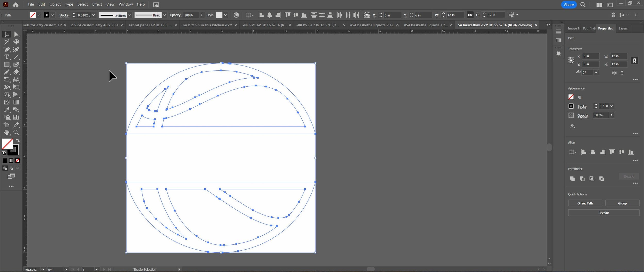Select the Mesh tool
Viewport: 644px width, 272px height.
click(7, 102)
